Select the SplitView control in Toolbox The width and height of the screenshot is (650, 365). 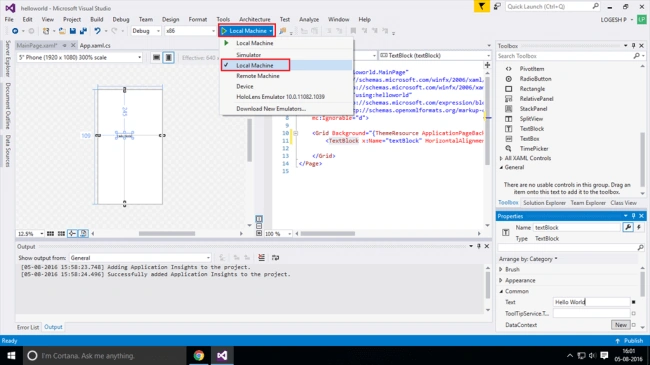(531, 119)
